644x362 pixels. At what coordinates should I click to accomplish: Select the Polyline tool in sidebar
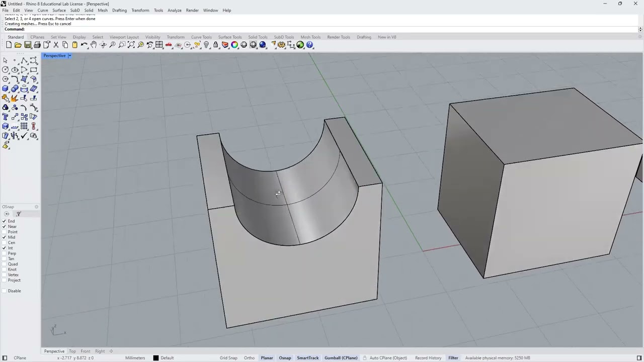pos(24,60)
